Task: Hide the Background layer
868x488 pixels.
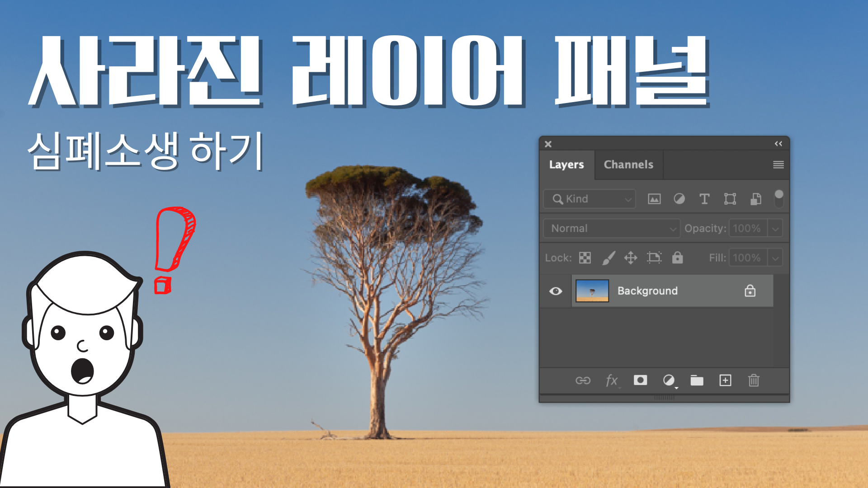Action: pyautogui.click(x=556, y=291)
